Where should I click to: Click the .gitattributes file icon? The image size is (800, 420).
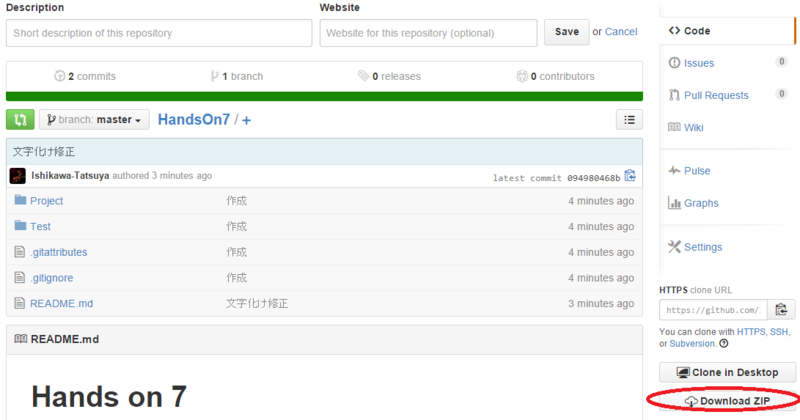point(20,251)
